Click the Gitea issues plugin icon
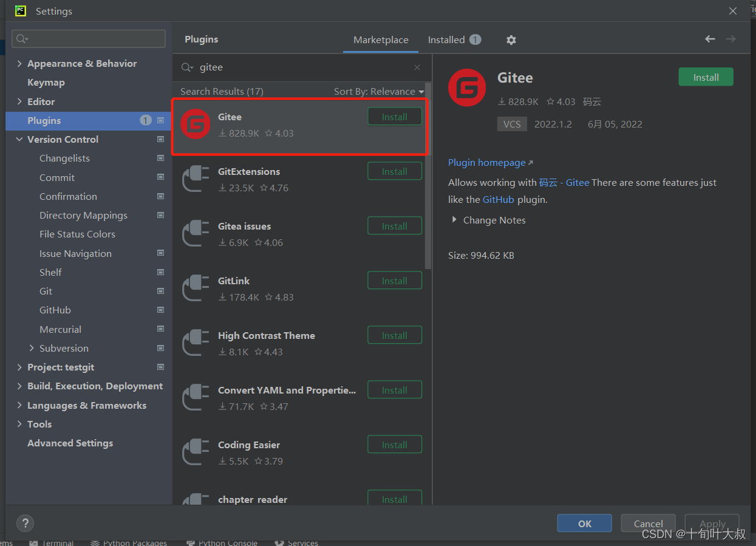 point(196,233)
